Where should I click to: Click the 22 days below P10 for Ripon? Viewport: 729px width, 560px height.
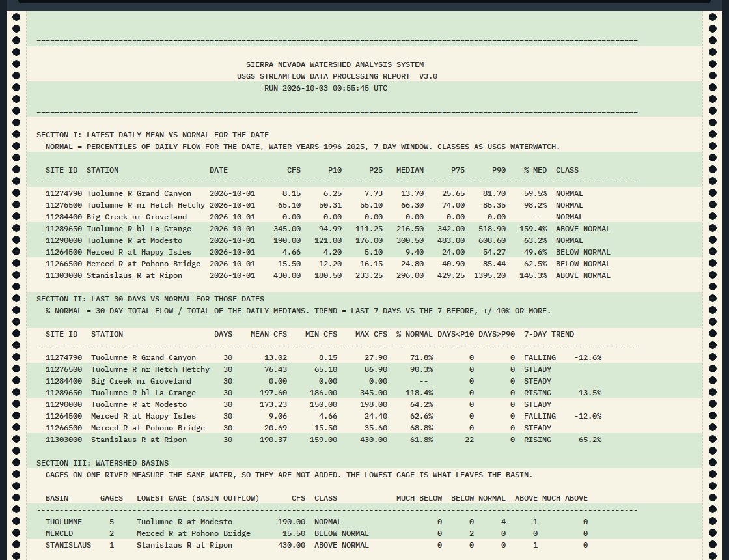(469, 440)
